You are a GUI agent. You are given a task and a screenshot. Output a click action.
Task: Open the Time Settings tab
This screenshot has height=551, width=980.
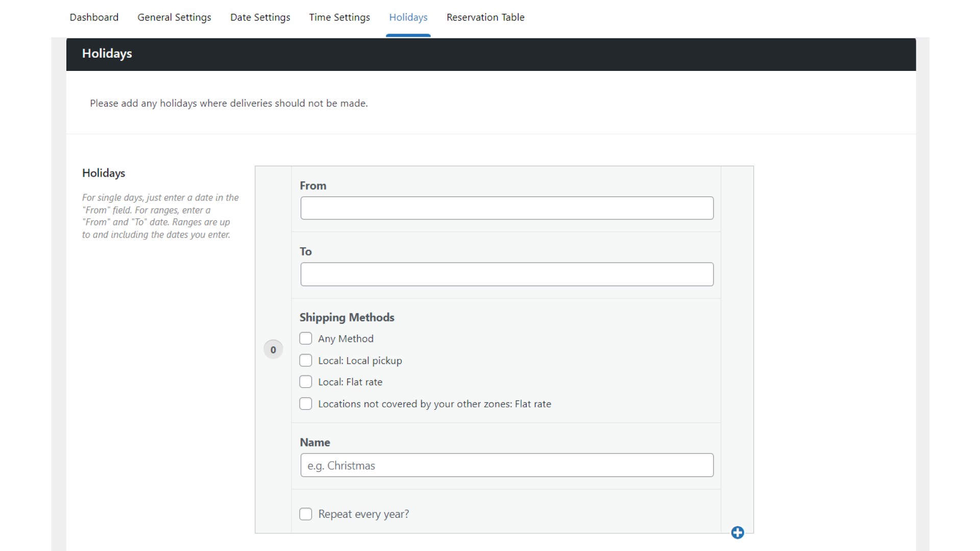click(339, 17)
